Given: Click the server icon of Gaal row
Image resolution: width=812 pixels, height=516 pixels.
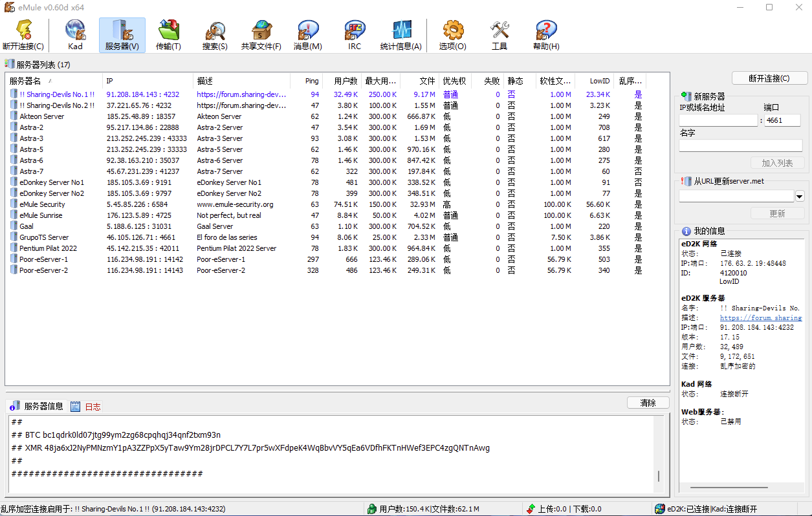Looking at the screenshot, I should (x=14, y=226).
